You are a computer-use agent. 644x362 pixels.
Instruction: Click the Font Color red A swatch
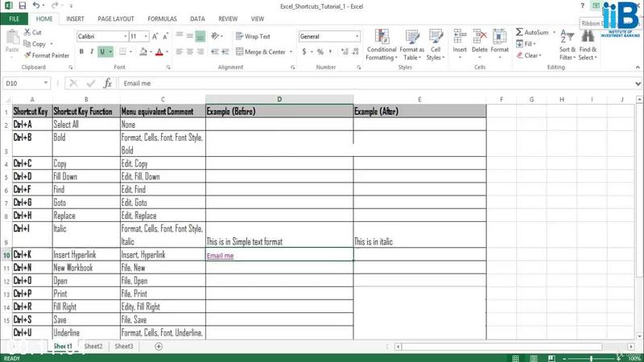click(x=159, y=51)
